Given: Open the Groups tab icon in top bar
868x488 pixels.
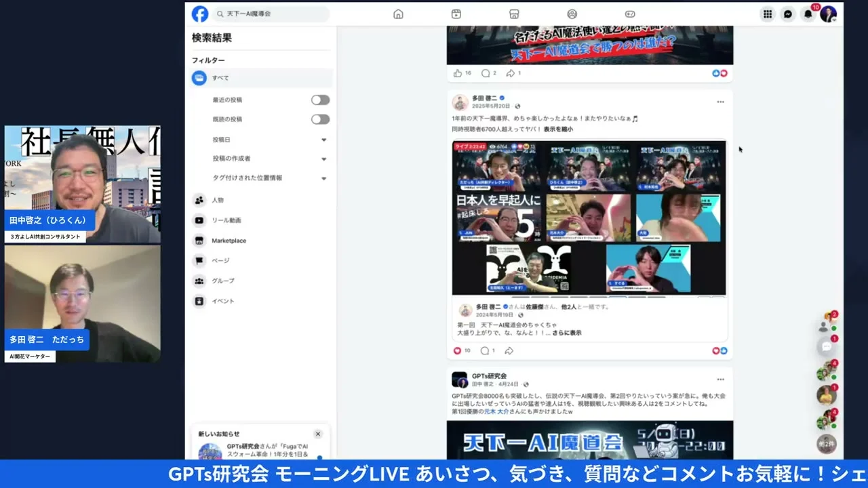Looking at the screenshot, I should pos(572,14).
